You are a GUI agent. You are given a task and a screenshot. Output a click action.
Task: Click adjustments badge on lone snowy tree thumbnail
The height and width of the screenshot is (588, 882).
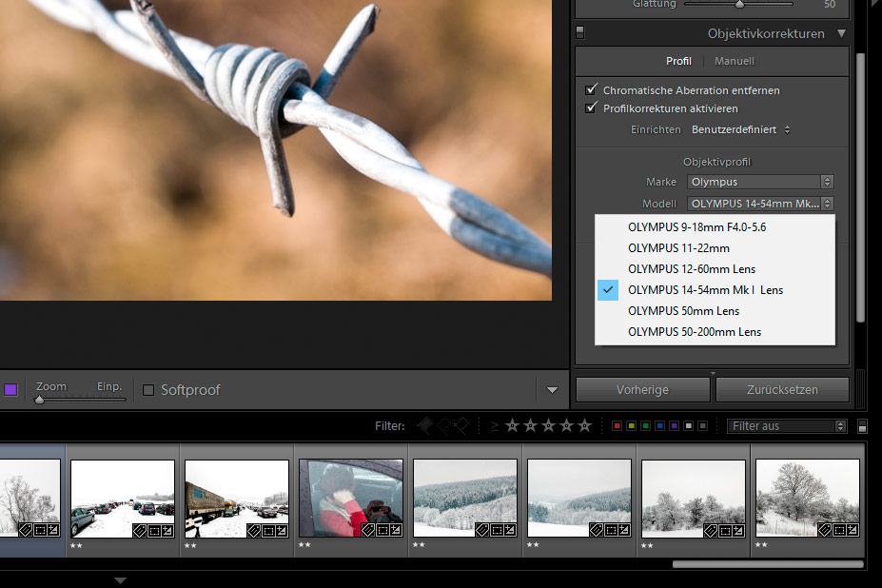point(853,530)
